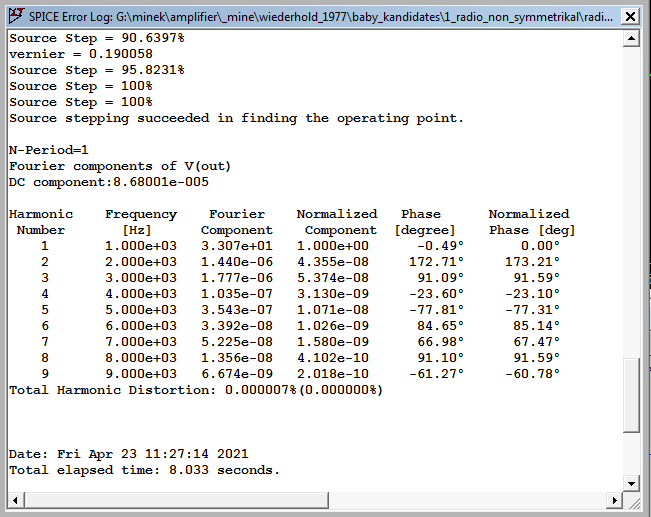Click the vertical scrollbar thumb

[x=631, y=395]
